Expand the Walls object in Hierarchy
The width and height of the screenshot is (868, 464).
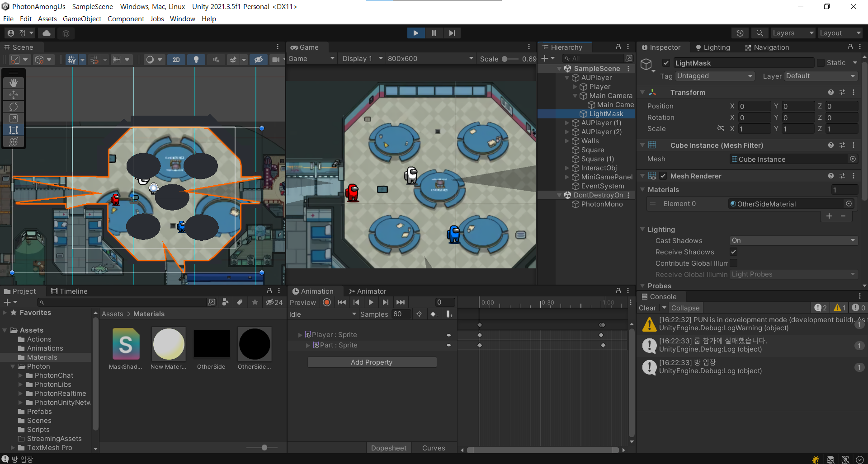[x=567, y=141]
